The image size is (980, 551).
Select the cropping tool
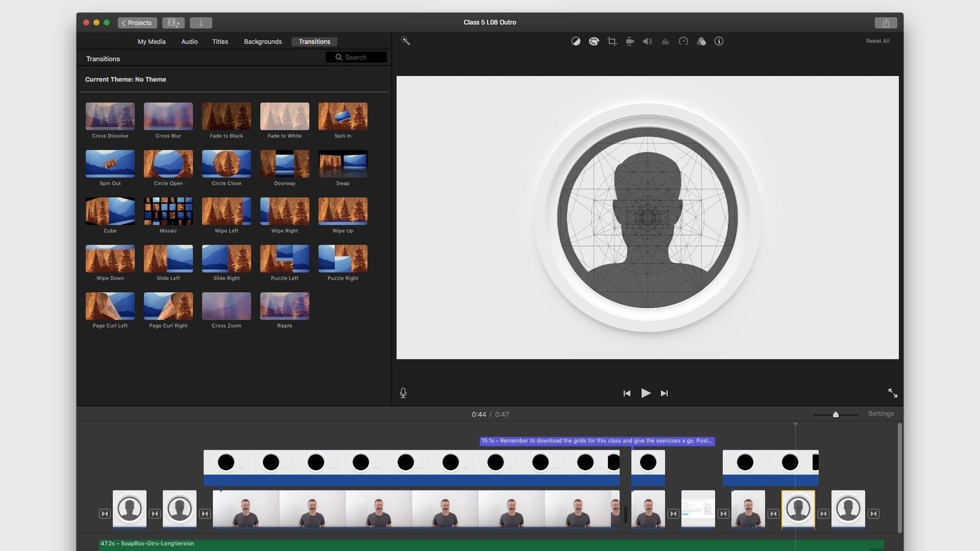click(612, 41)
